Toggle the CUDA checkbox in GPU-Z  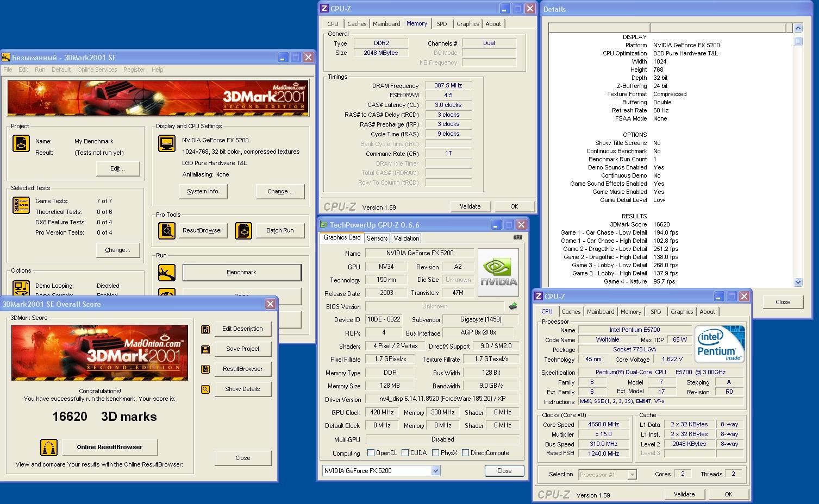[x=405, y=453]
